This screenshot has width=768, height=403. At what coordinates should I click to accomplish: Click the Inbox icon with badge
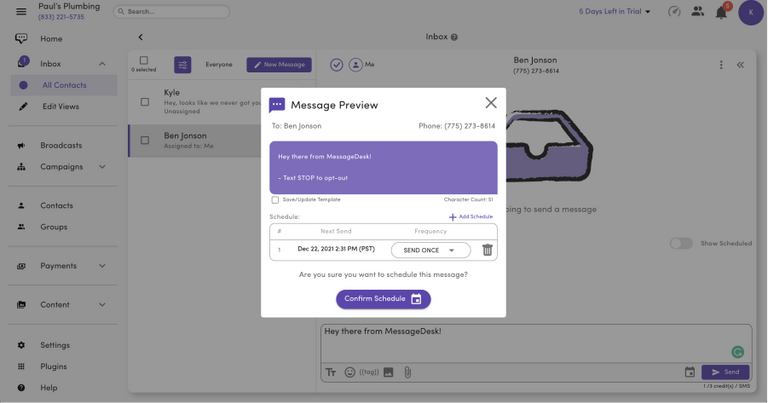(x=23, y=62)
